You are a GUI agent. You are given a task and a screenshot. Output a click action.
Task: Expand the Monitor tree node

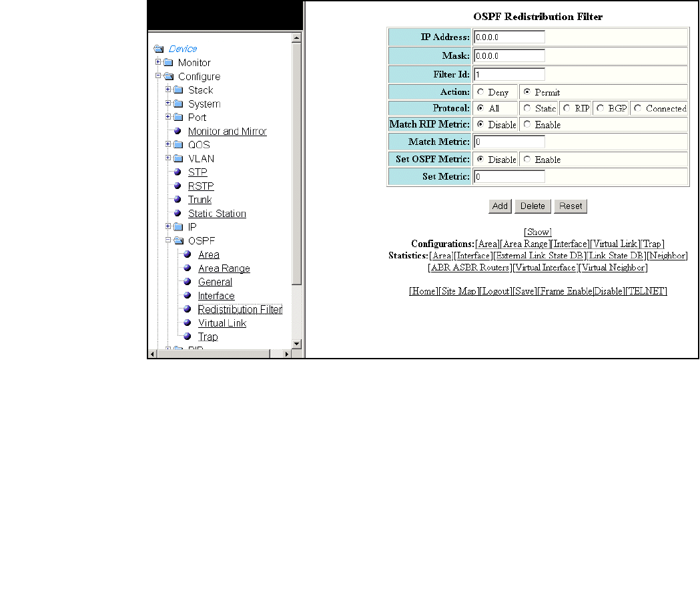point(158,61)
